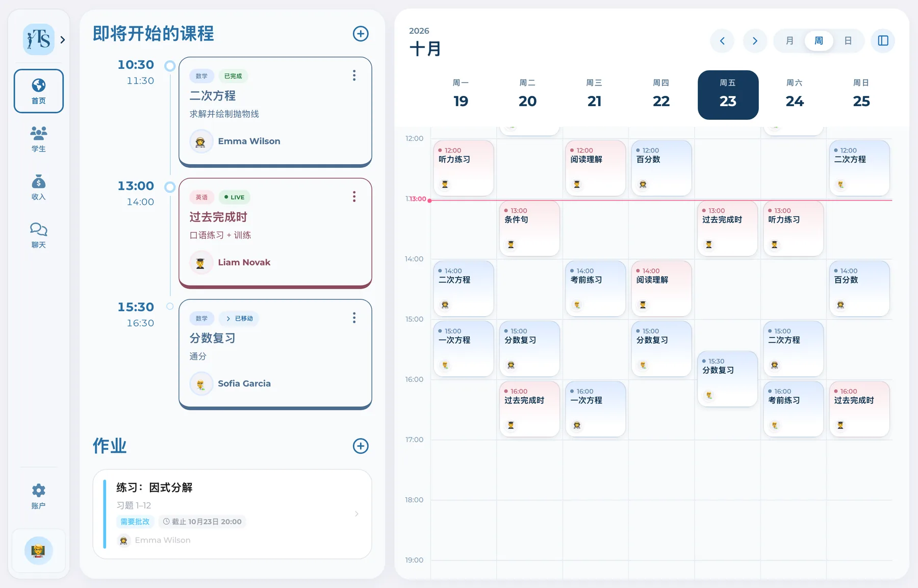
Task: Open options menu for 二次方程 lesson card
Action: 354,75
